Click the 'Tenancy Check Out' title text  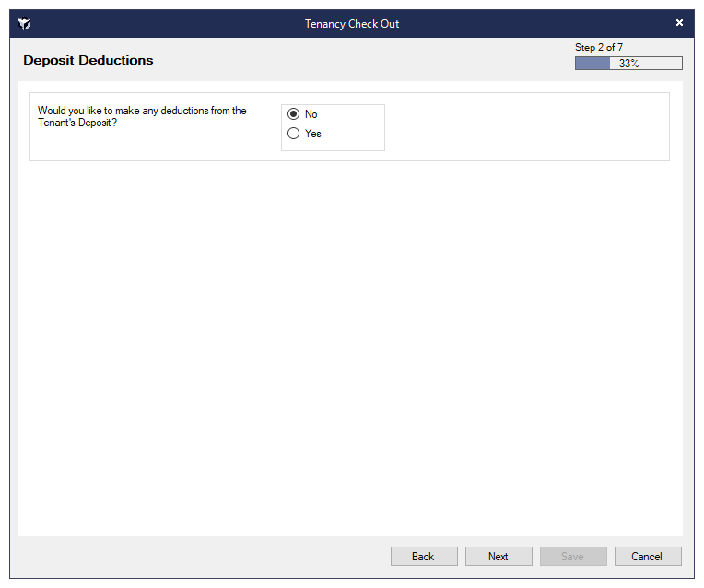(352, 24)
